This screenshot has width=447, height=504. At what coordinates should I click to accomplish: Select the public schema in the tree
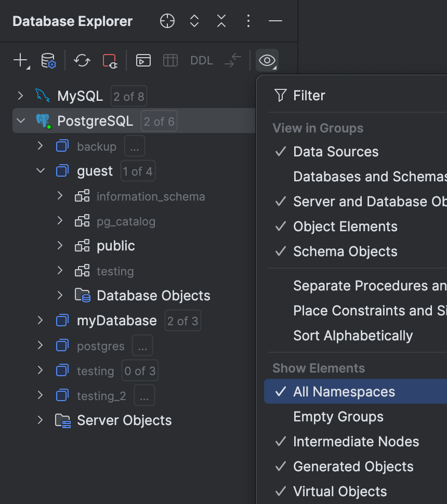point(115,246)
